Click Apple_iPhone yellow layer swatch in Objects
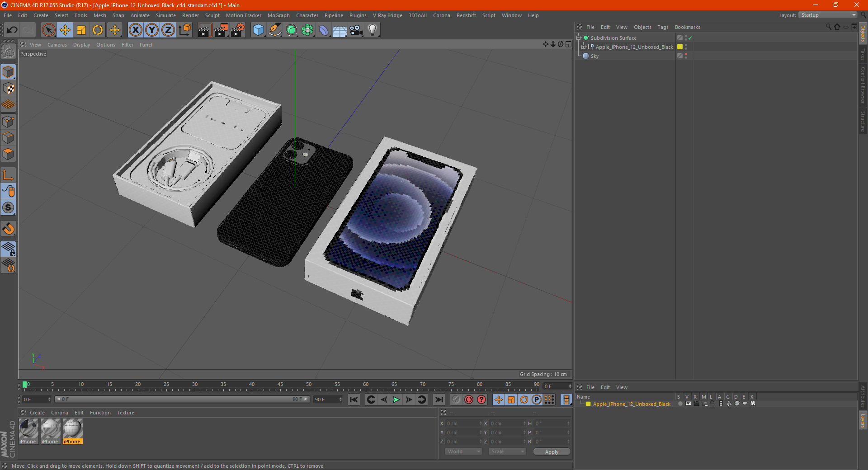The width and height of the screenshot is (868, 470). 679,47
